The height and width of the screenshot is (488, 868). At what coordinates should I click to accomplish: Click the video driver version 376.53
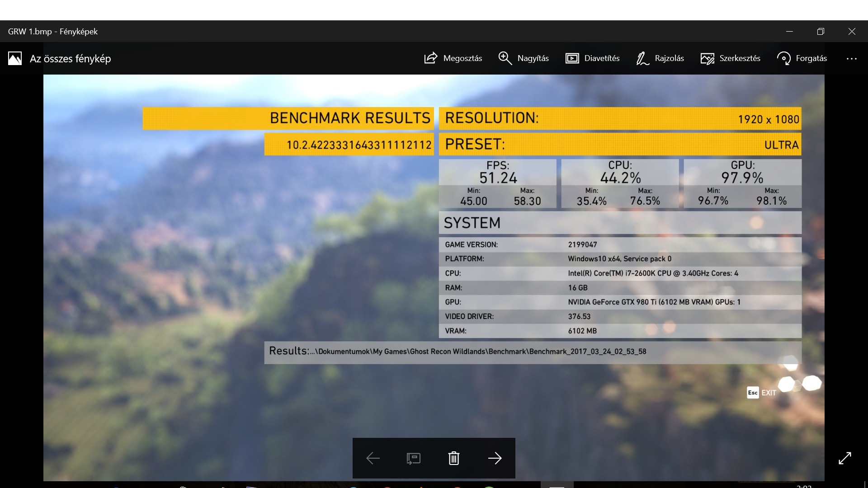(x=579, y=317)
